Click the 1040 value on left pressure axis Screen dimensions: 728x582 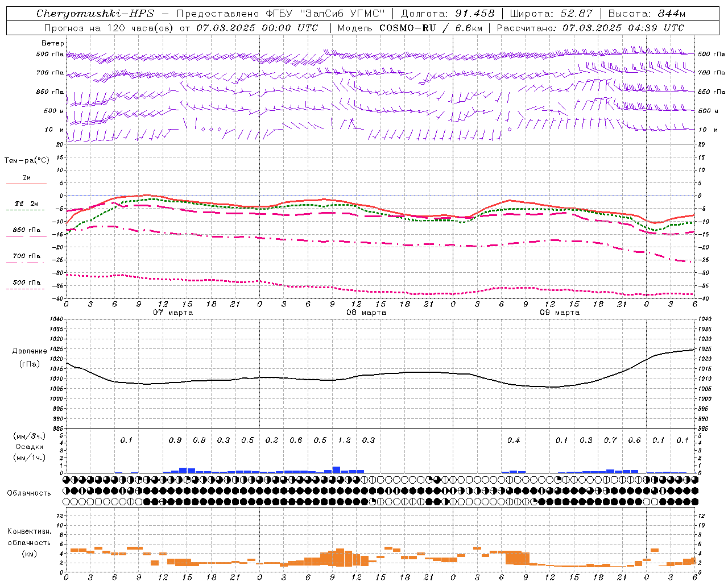coord(57,319)
